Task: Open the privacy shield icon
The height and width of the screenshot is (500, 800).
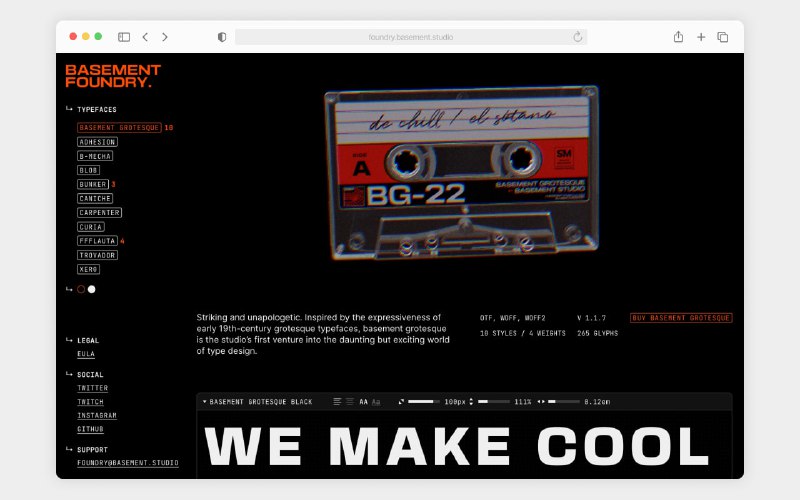Action: point(222,37)
